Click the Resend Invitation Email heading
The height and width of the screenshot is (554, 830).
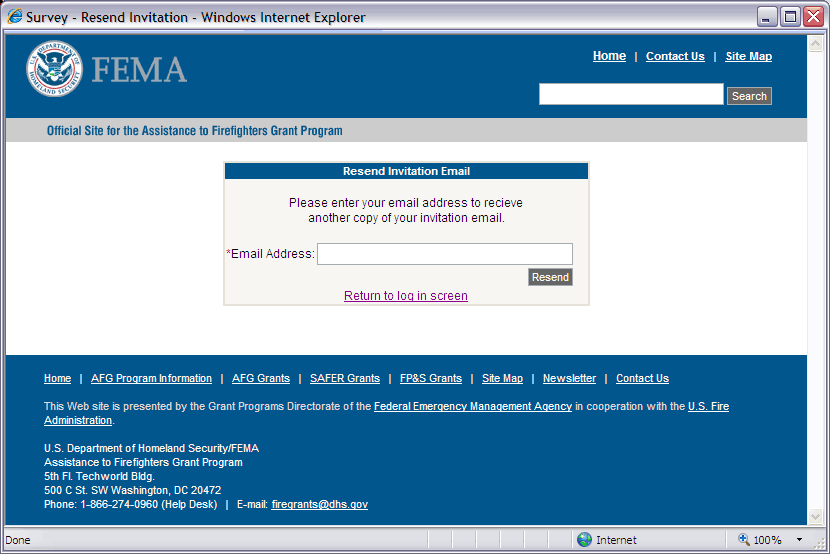[406, 171]
